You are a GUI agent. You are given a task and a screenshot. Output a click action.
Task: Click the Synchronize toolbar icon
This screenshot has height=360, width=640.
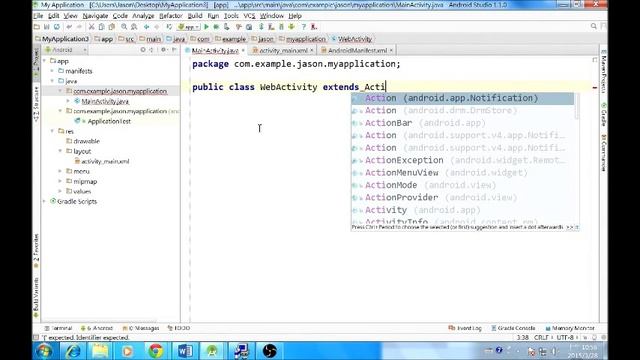point(57,27)
